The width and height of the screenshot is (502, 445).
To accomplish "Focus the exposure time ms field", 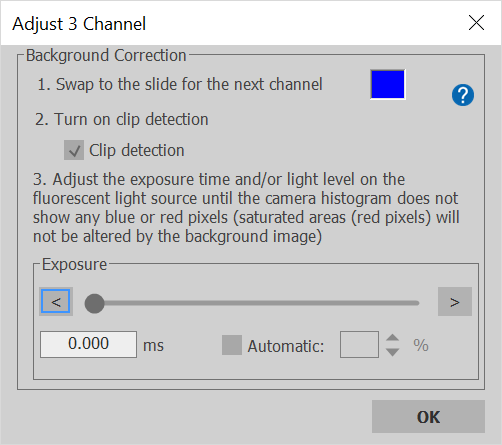I will pyautogui.click(x=88, y=344).
